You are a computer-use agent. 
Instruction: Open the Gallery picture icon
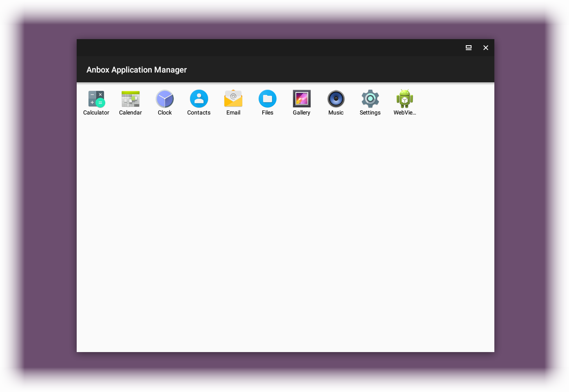point(302,99)
